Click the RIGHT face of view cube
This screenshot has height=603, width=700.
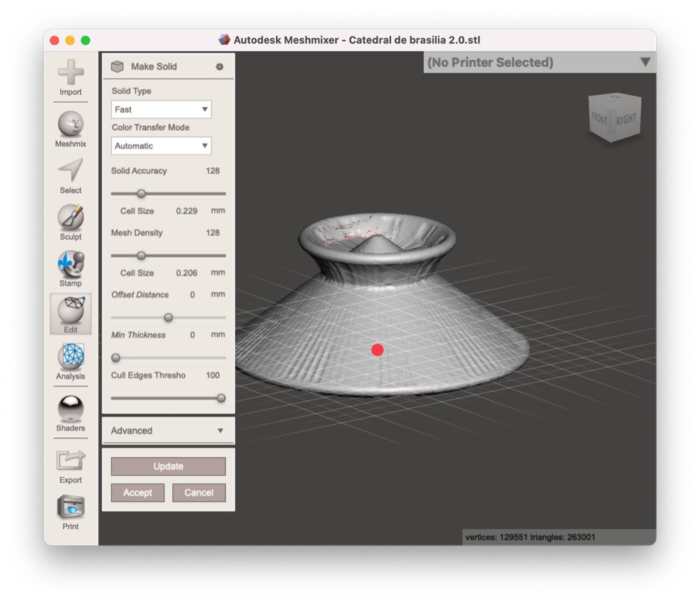point(626,120)
